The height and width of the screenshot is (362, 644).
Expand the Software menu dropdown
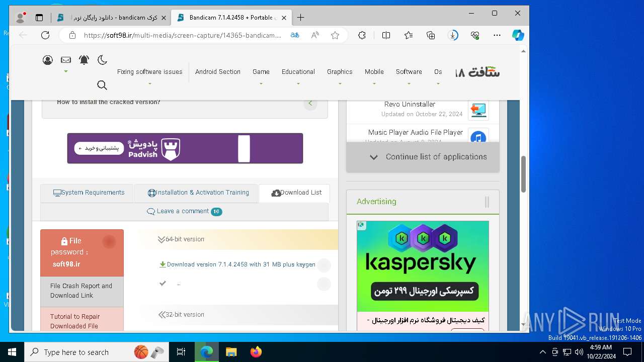409,72
